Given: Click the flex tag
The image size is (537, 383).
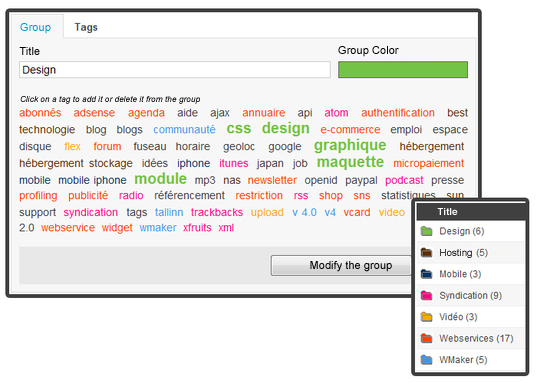Looking at the screenshot, I should 72,146.
